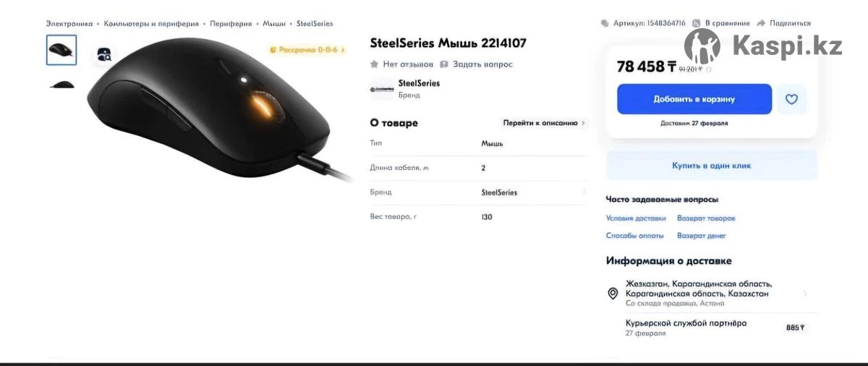Screen dimensions: 868x366
Task: Open the Периферия breadcrumb
Action: tap(231, 24)
